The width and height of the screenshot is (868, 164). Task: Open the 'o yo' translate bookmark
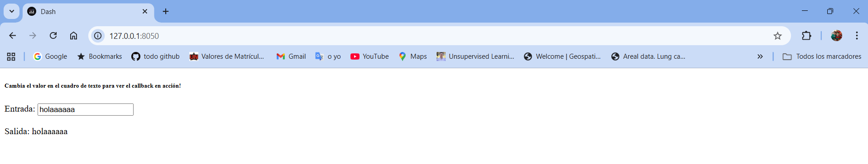(328, 56)
